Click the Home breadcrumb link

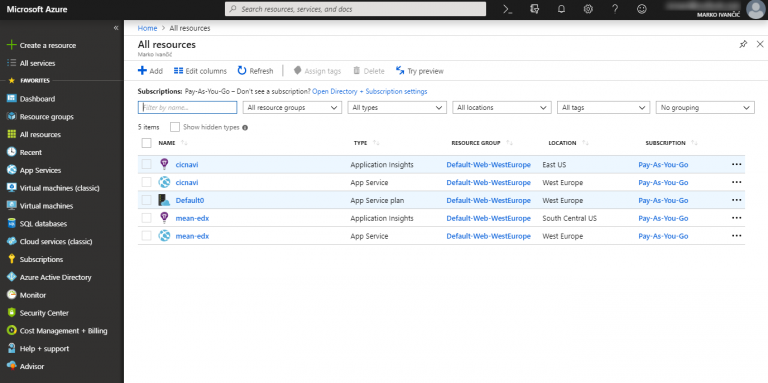coord(147,28)
